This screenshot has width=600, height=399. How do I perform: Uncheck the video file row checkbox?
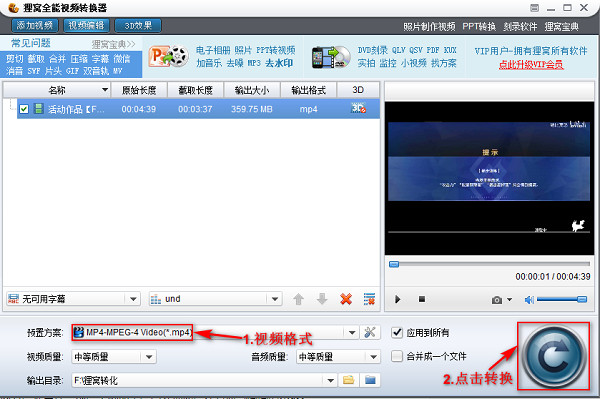[x=24, y=109]
